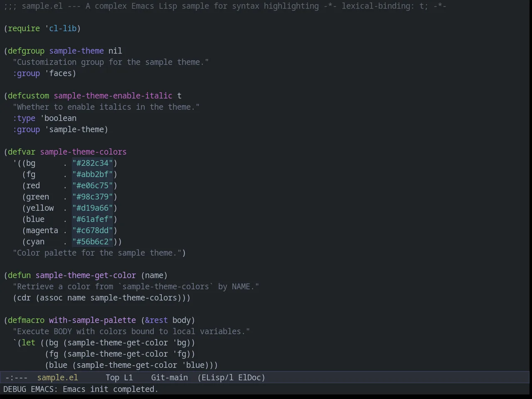Click the defcustom keyword

pyautogui.click(x=28, y=96)
